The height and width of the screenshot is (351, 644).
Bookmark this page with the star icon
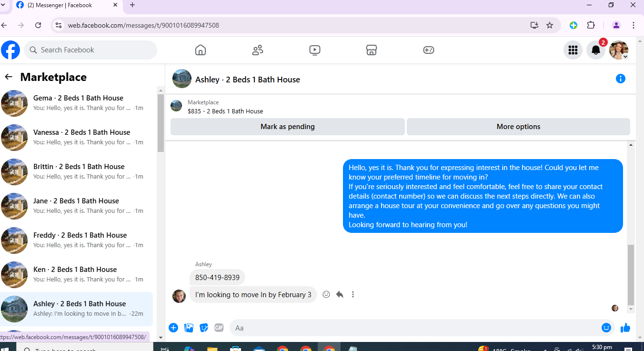click(550, 25)
